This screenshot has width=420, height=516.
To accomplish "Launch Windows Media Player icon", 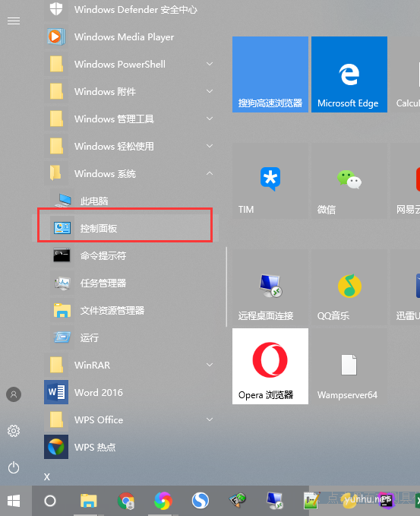I will (56, 36).
